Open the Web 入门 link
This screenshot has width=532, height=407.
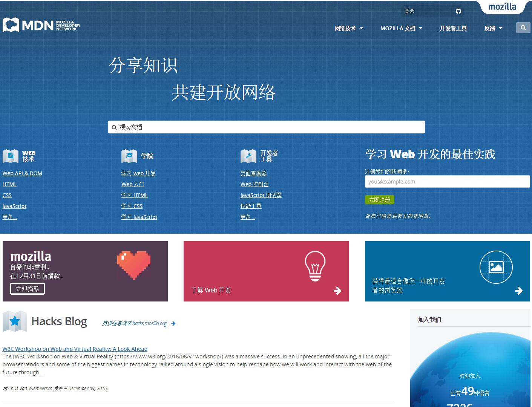coord(133,184)
